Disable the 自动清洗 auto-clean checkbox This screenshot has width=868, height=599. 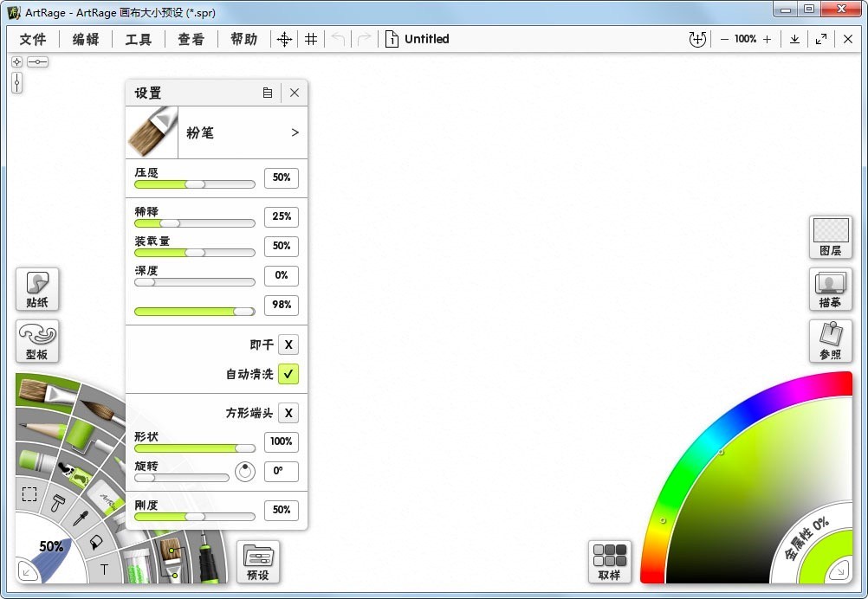tap(288, 374)
